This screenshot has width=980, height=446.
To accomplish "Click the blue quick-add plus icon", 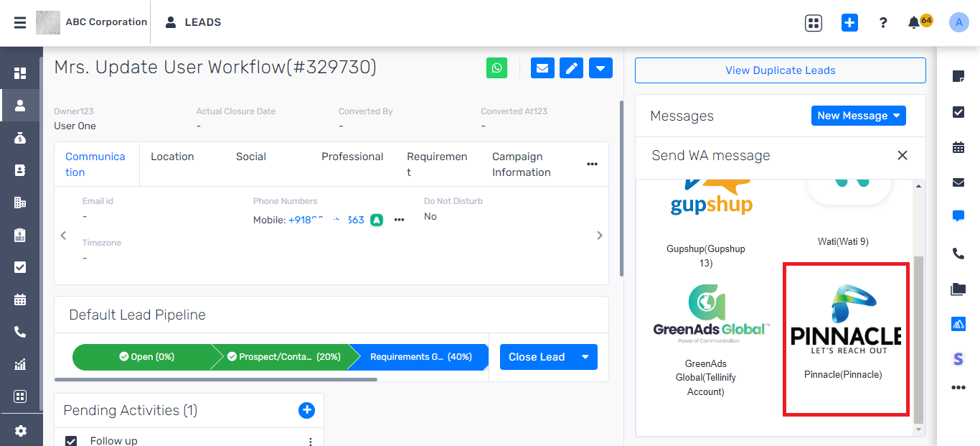I will pos(849,23).
